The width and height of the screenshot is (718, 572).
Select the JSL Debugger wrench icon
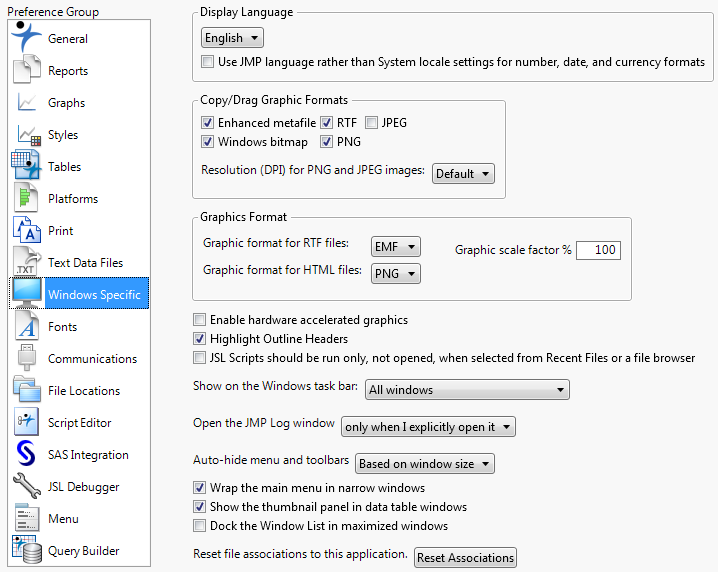pos(27,486)
